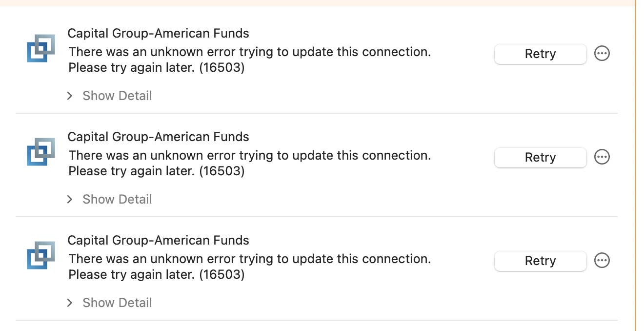The image size is (644, 331).
Task: Expand the bottom Show Detail disclosure chevron
Action: click(x=70, y=303)
